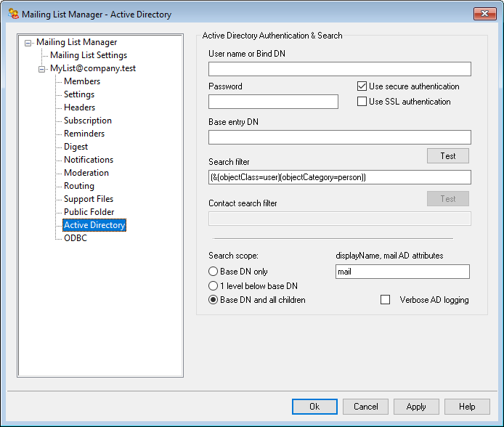
Task: Click the Ok button
Action: click(x=314, y=407)
